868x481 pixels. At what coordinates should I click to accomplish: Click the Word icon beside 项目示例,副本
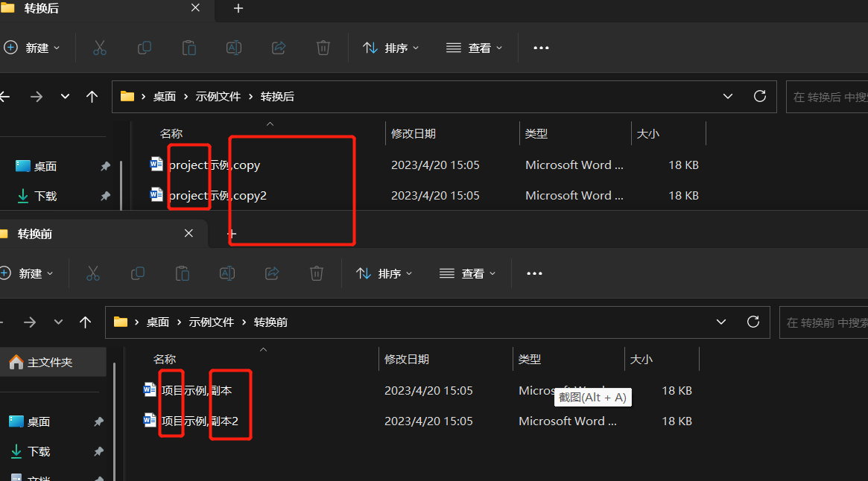tap(149, 390)
